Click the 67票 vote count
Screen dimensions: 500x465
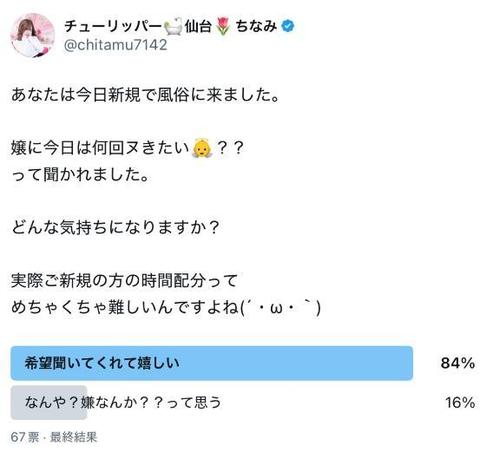pyautogui.click(x=25, y=437)
